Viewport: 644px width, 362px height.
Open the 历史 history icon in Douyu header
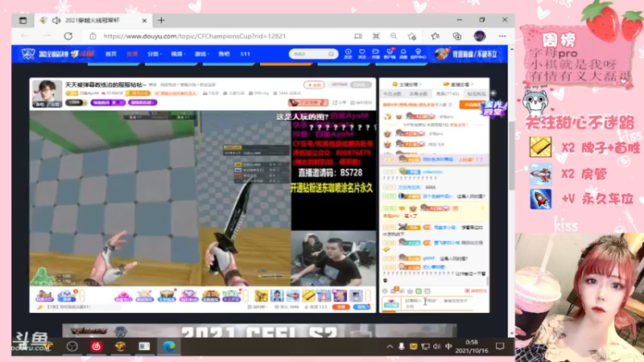[348, 54]
